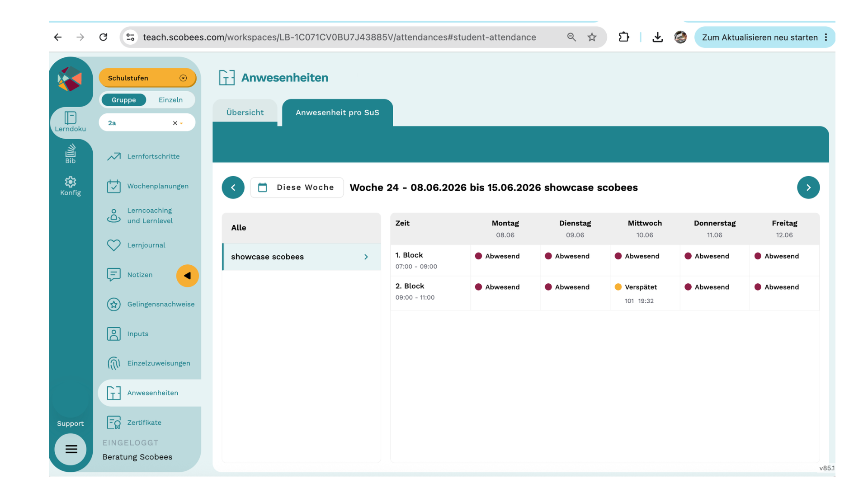Viewport: 868px width, 488px height.
Task: Select the Alle list header
Action: [302, 228]
